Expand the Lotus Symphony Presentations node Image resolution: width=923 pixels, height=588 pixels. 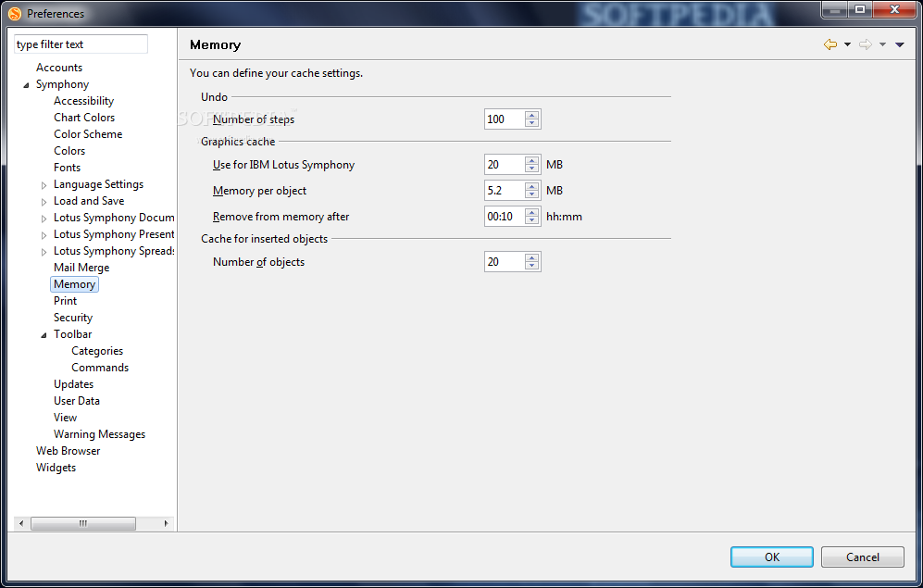(x=44, y=235)
